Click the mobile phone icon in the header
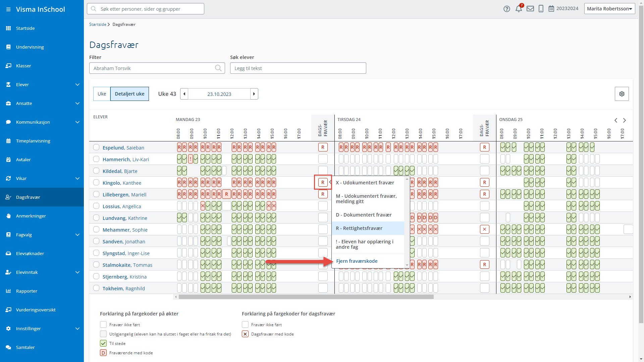 tap(541, 9)
